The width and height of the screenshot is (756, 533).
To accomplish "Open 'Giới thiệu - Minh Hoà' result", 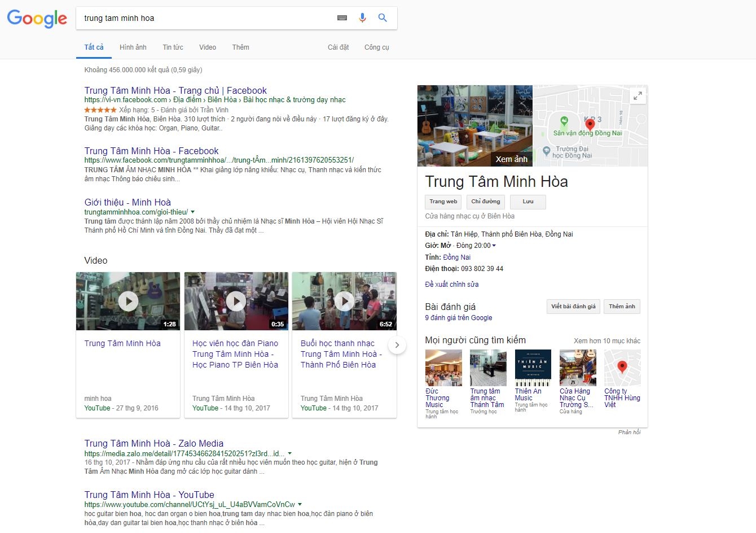I will (x=128, y=202).
